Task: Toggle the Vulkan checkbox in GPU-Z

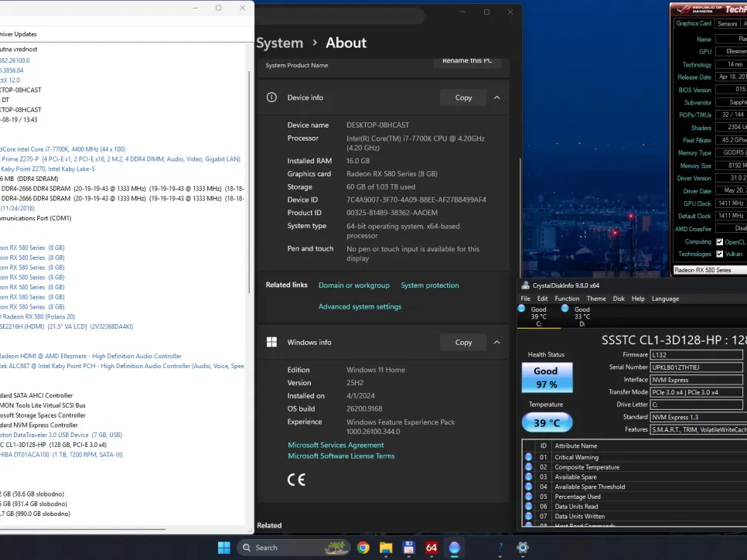Action: 719,254
